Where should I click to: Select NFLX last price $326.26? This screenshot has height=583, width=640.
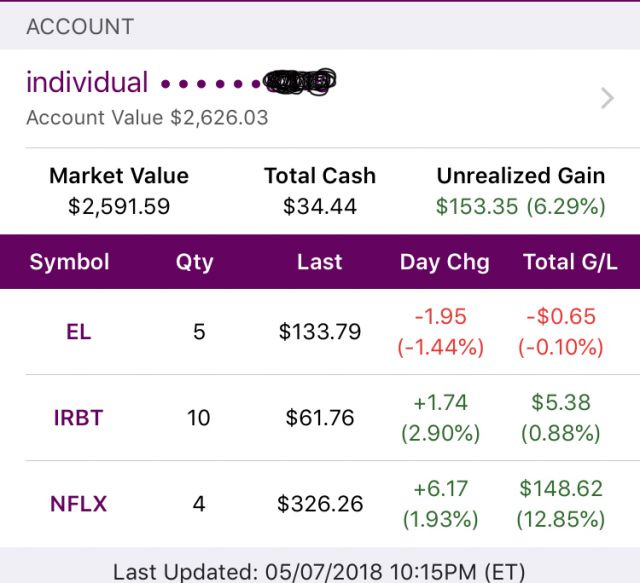tap(320, 504)
